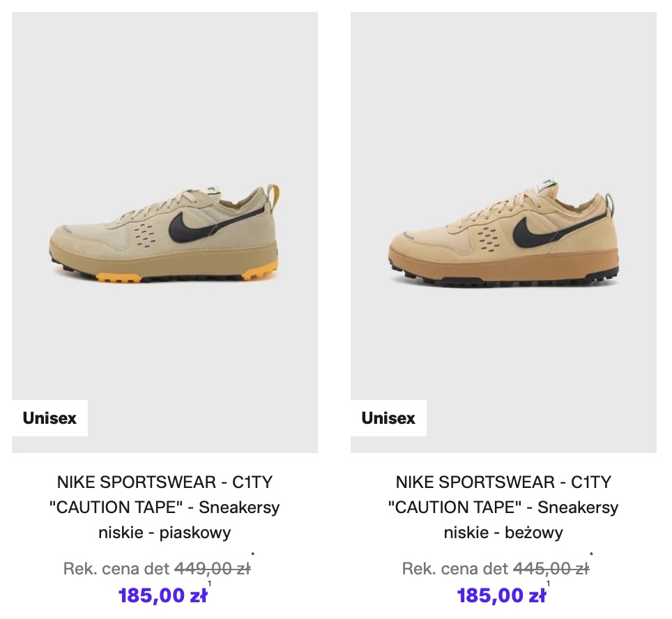
Task: Open the C1TY "CAUTION TAPE" beżowy product title
Action: coord(503,507)
